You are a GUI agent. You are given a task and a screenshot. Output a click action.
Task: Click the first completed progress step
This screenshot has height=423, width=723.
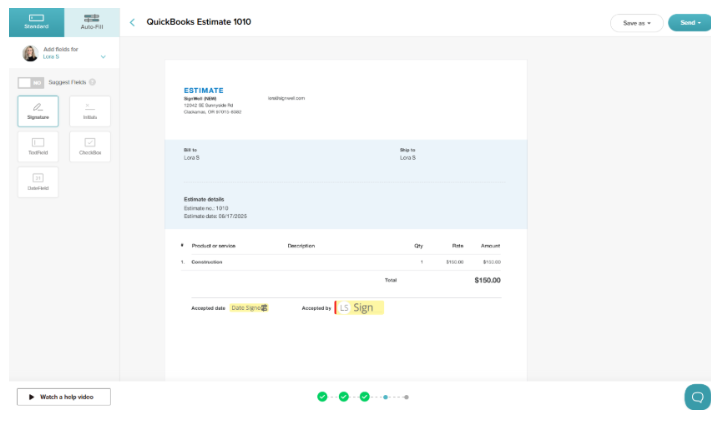322,397
